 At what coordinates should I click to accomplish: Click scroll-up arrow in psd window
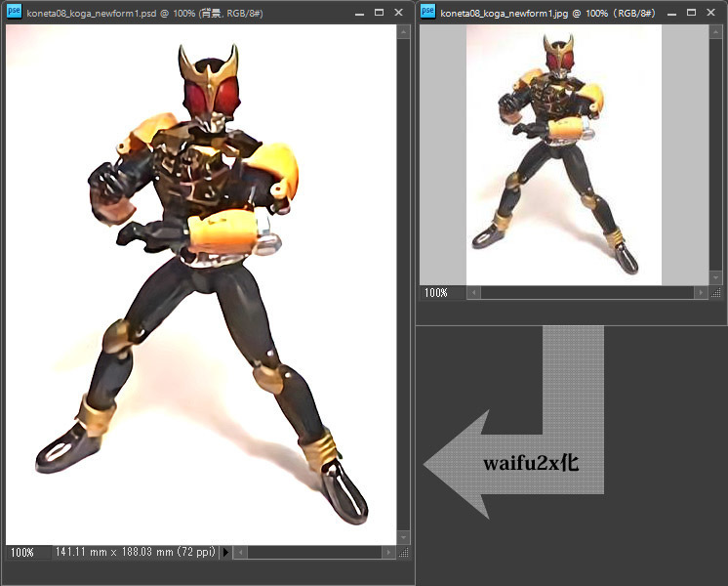coord(403,32)
